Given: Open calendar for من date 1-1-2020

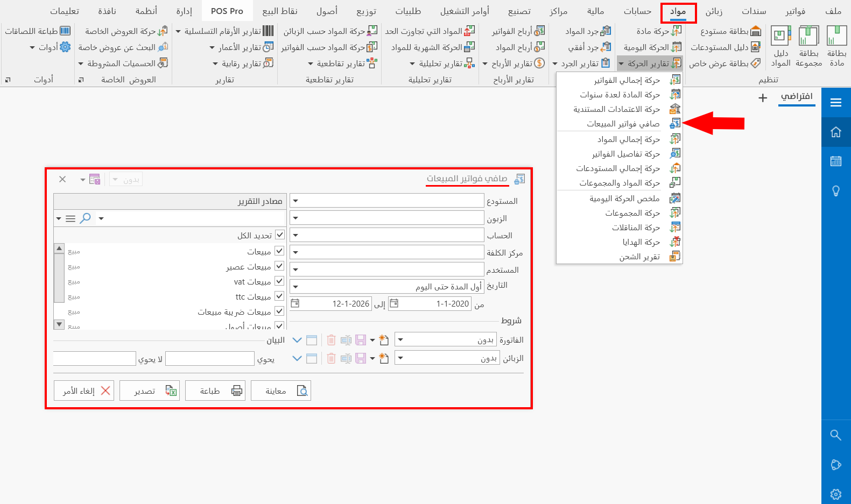Looking at the screenshot, I should coord(394,303).
